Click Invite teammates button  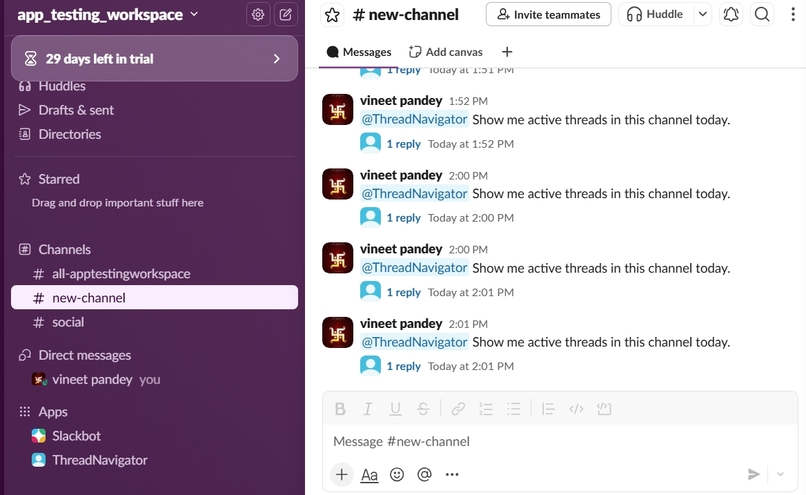[x=548, y=14]
